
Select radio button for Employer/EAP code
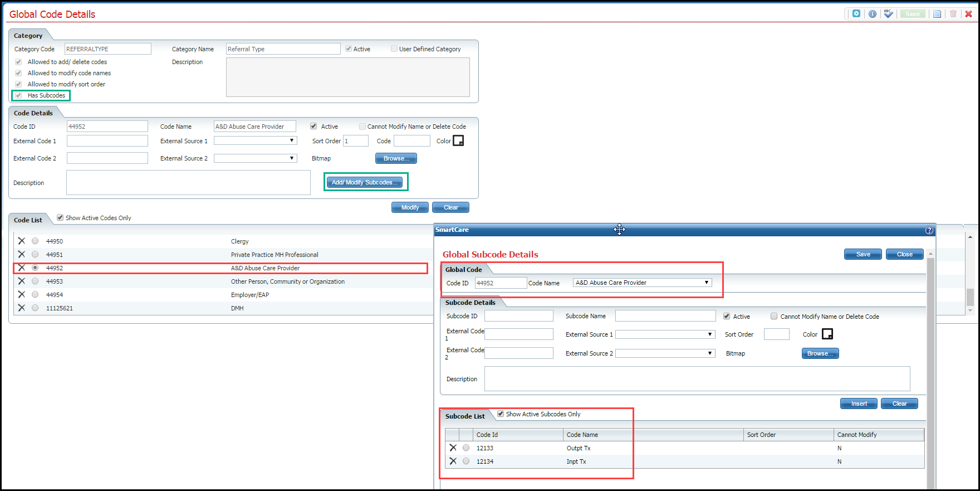35,295
